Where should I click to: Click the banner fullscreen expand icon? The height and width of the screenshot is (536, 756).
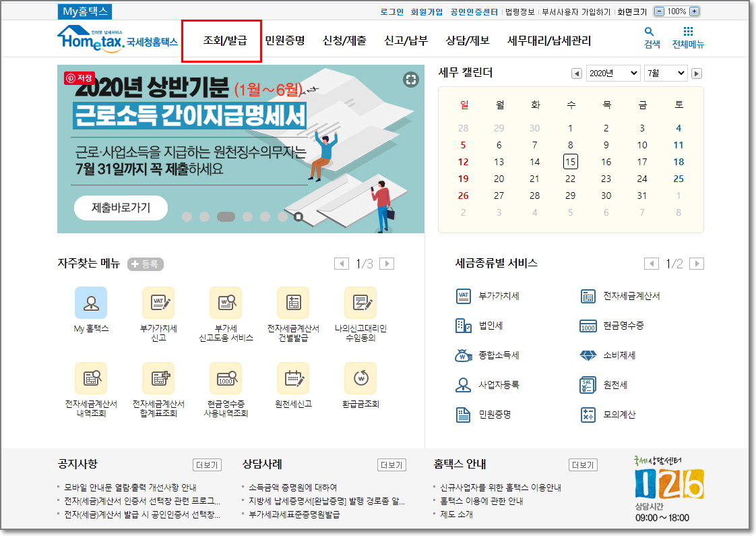pos(411,80)
